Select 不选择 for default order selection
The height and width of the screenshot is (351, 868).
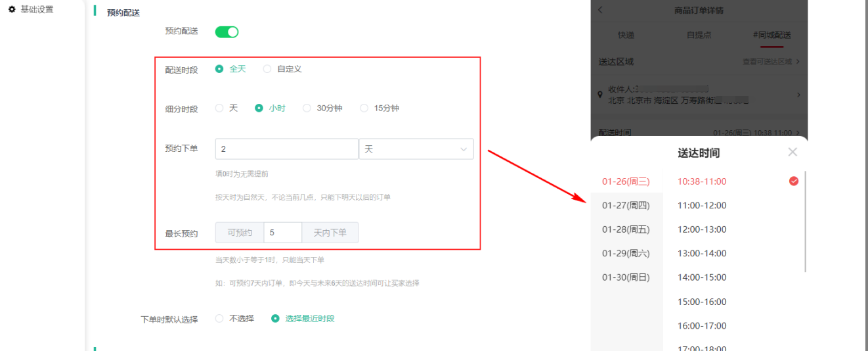(219, 319)
